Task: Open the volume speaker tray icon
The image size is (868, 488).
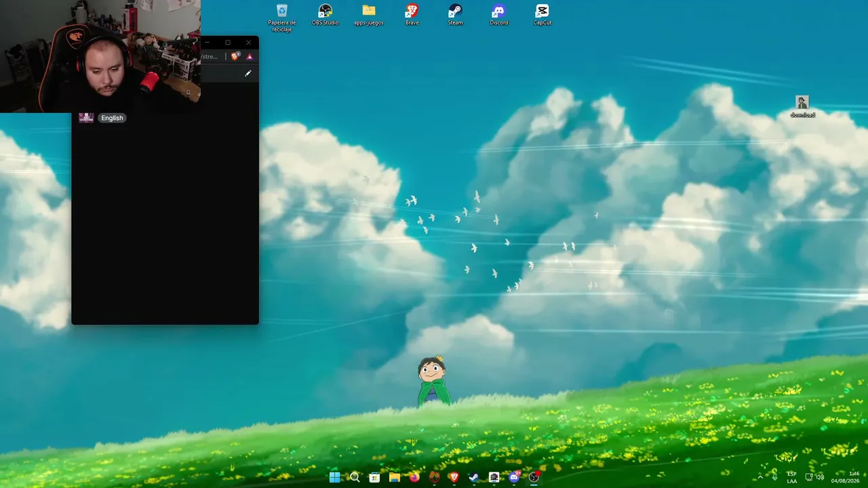Action: [x=820, y=477]
